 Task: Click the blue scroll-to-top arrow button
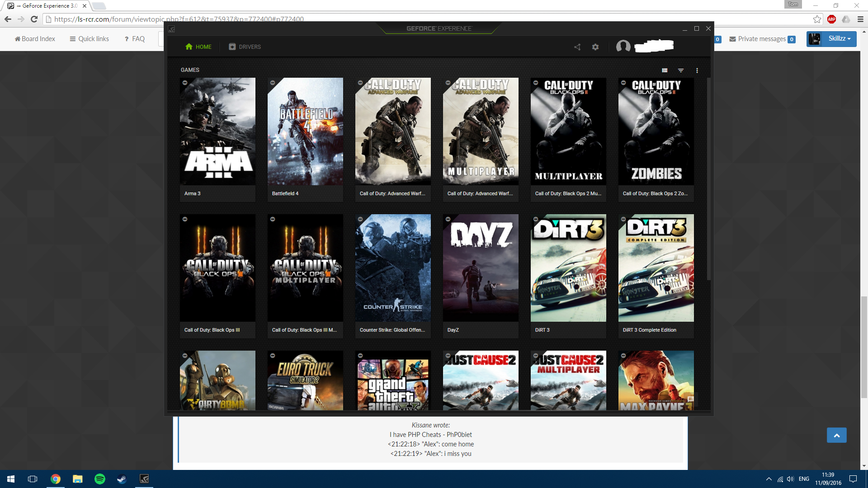(837, 435)
